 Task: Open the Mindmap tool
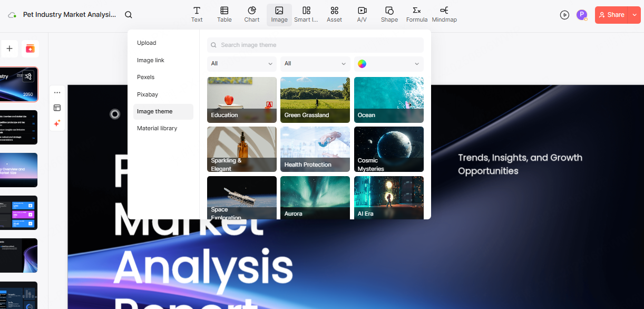pos(444,14)
